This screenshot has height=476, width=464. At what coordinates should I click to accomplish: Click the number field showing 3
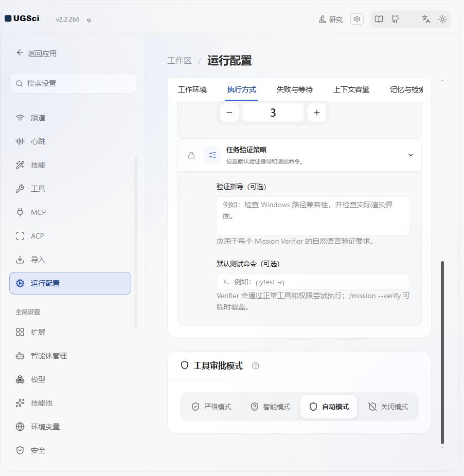(273, 113)
